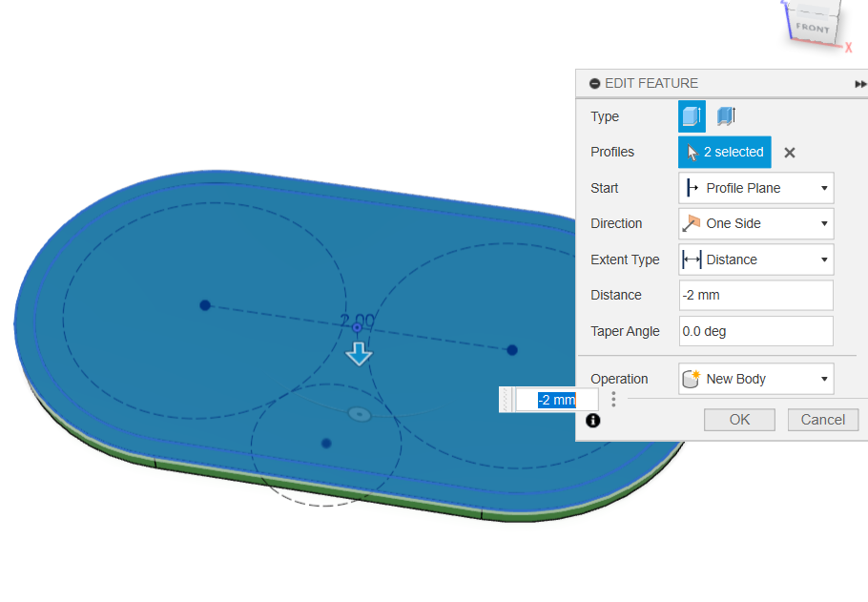Click the FRONT face of the ViewCube

[813, 28]
